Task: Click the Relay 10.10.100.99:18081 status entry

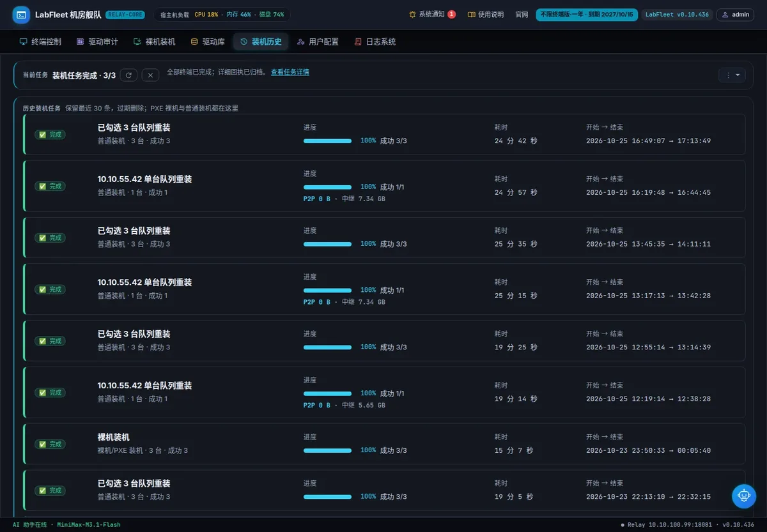Action: (667, 525)
